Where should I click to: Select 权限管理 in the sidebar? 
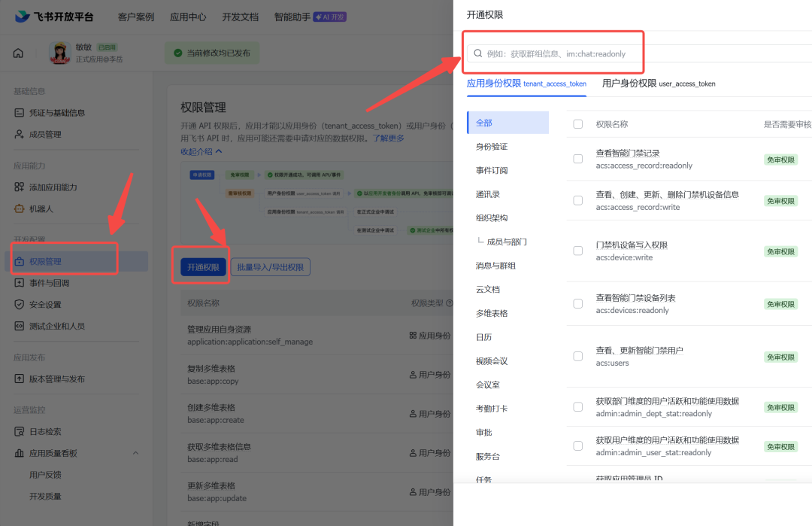click(x=76, y=262)
